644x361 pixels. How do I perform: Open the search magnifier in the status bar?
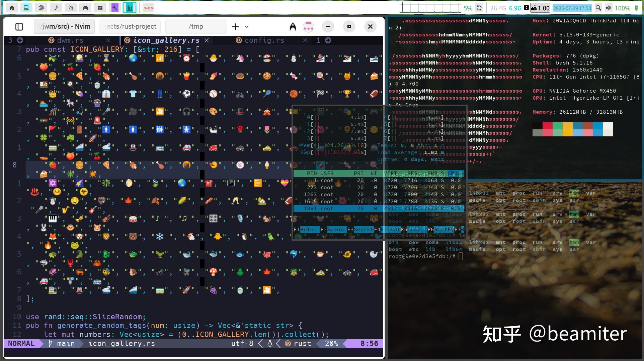pyautogui.click(x=598, y=7)
